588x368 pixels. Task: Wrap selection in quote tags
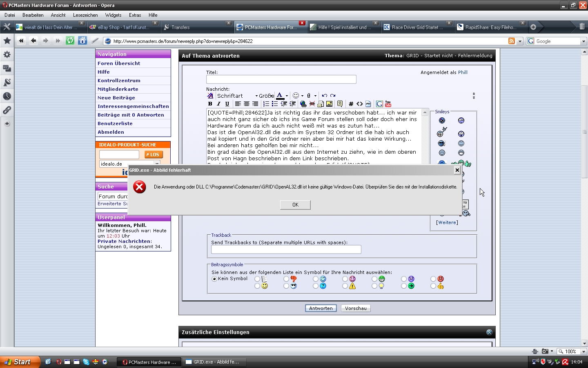340,104
